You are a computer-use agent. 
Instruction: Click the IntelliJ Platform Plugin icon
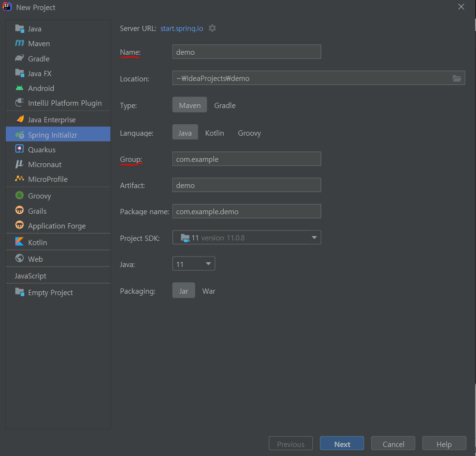coord(20,103)
